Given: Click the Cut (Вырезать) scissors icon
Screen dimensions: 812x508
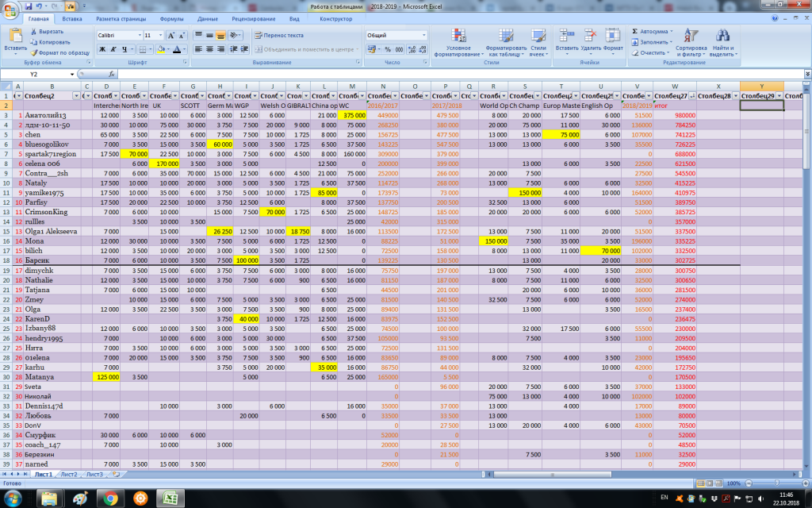Looking at the screenshot, I should point(33,31).
